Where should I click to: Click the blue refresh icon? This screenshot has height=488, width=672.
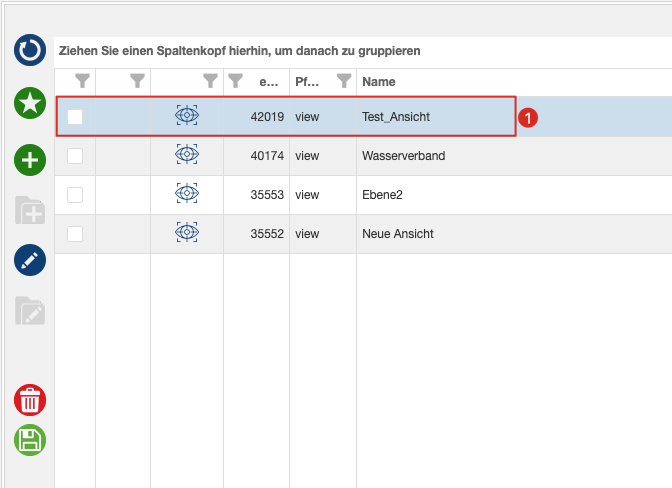click(x=30, y=50)
